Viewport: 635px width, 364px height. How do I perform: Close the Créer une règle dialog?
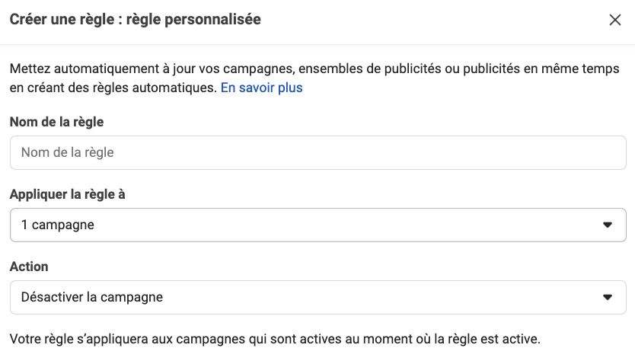point(615,21)
